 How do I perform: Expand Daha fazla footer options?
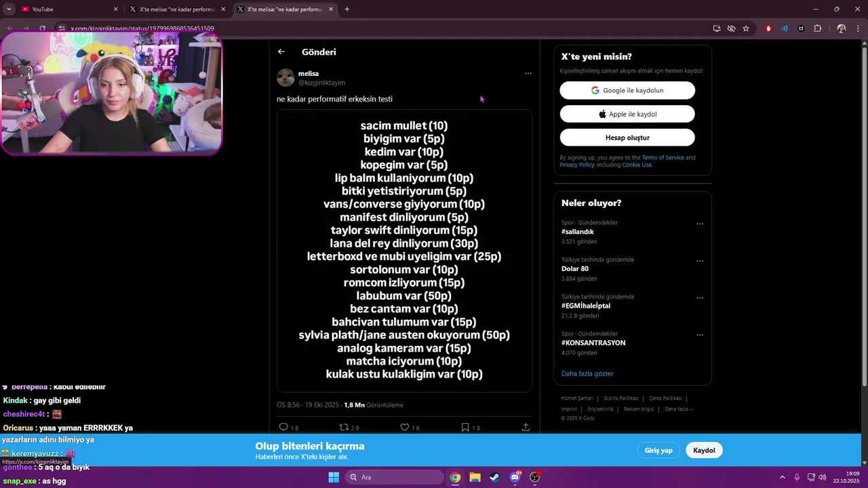[x=679, y=409]
